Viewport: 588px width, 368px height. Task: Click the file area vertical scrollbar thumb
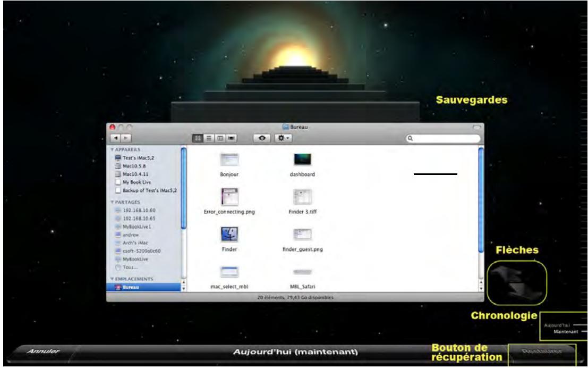point(481,200)
